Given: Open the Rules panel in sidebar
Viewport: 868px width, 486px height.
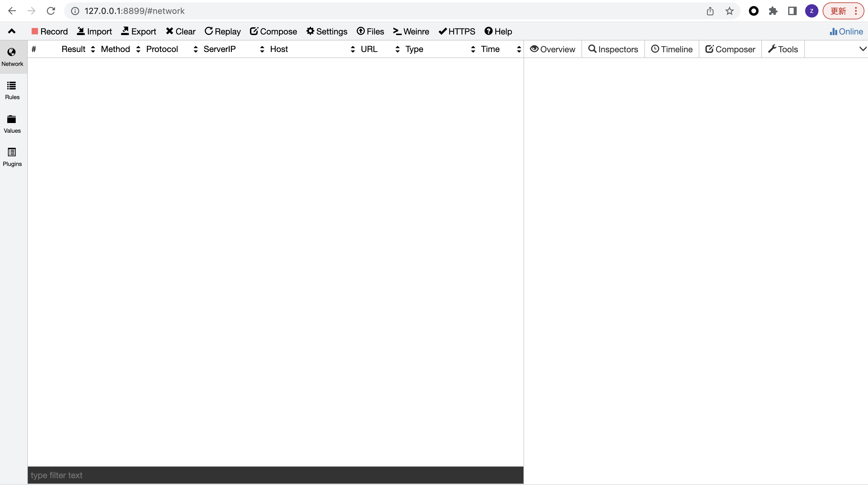Looking at the screenshot, I should pyautogui.click(x=12, y=90).
